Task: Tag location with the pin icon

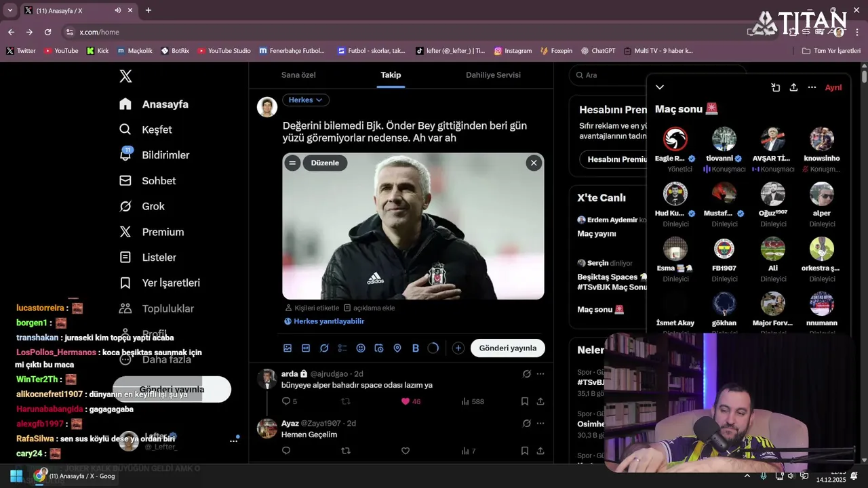Action: tap(397, 348)
